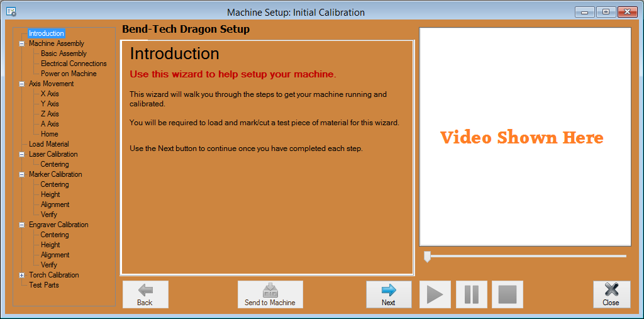Select the Test Parts step
Viewport: 644px width, 319px height.
(44, 285)
